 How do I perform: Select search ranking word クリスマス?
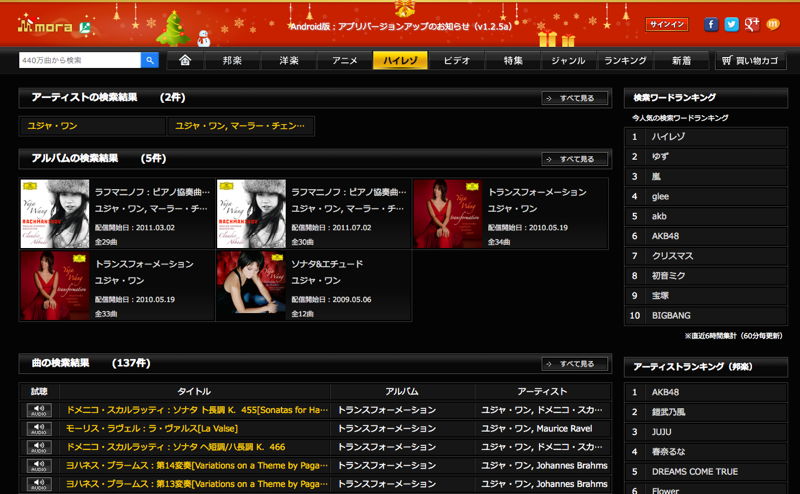[x=672, y=256]
